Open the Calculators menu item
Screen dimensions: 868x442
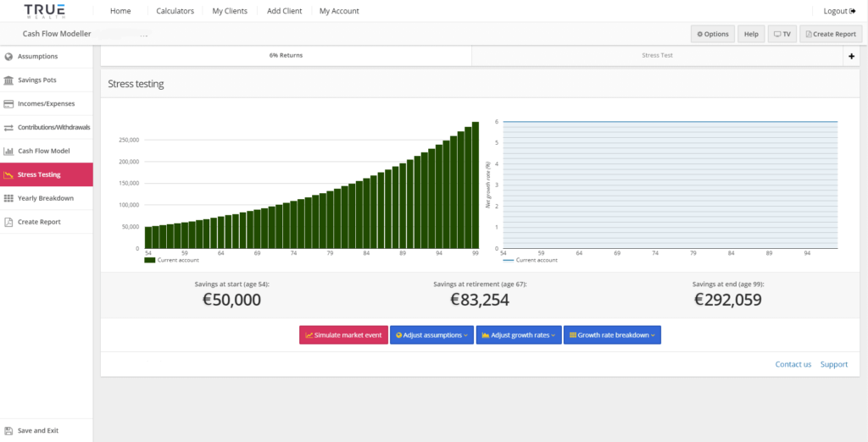pos(175,11)
